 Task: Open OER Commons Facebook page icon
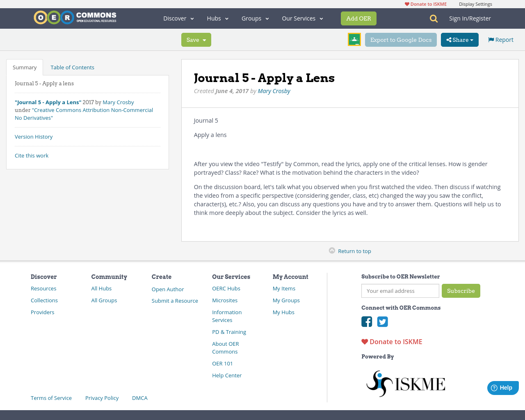point(366,322)
